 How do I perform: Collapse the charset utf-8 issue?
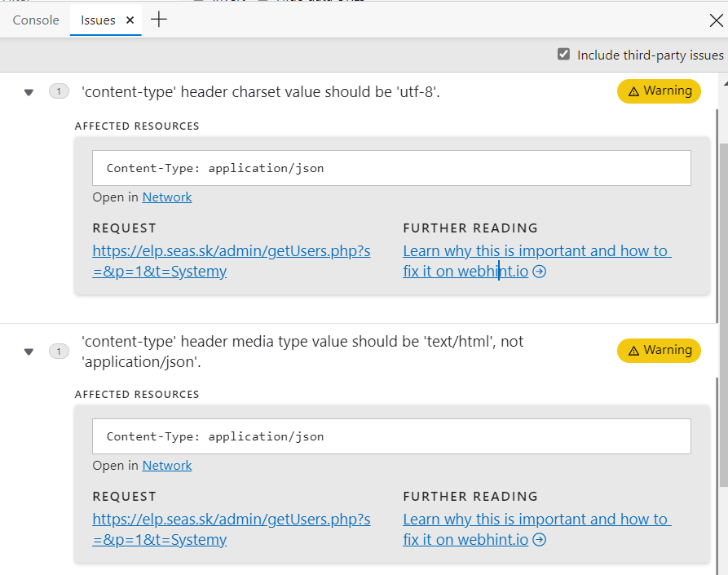[x=29, y=92]
